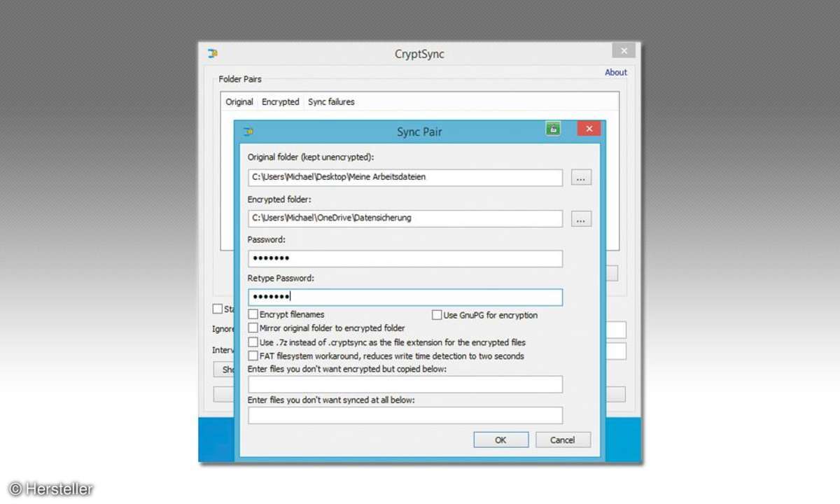Click the Sync failures column header
The width and height of the screenshot is (840, 504).
[x=331, y=102]
